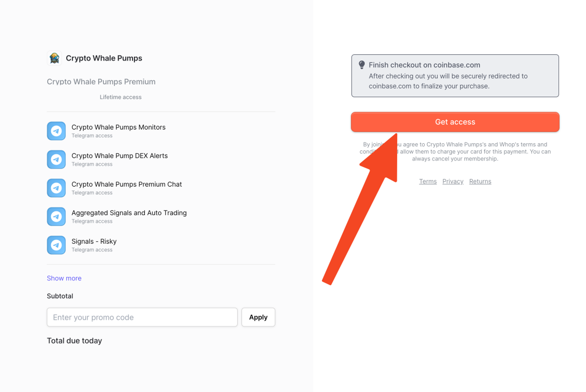Apply the promo code
Viewport: 586px width, 392px height.
tap(258, 317)
